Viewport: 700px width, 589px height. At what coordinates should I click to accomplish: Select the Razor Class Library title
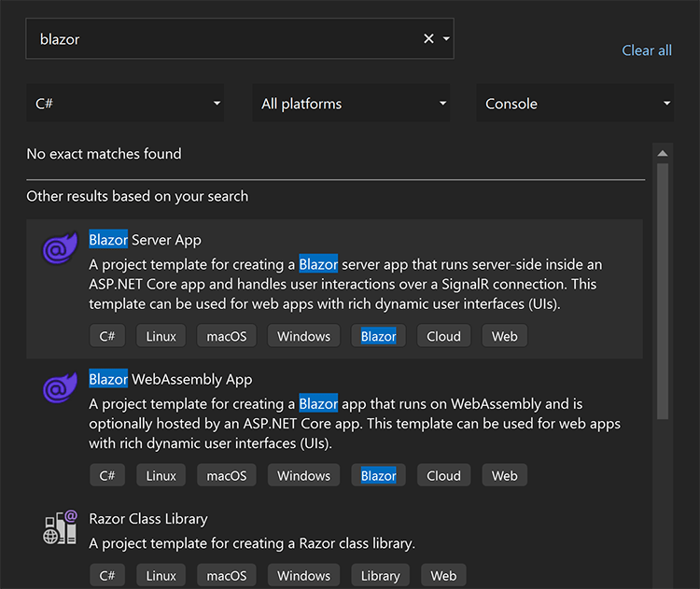click(x=148, y=518)
